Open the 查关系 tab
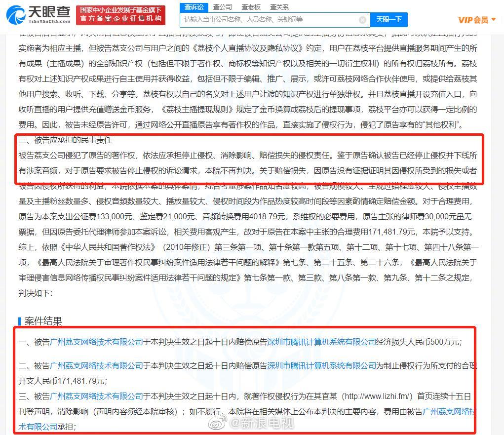The width and height of the screenshot is (504, 435). click(279, 7)
